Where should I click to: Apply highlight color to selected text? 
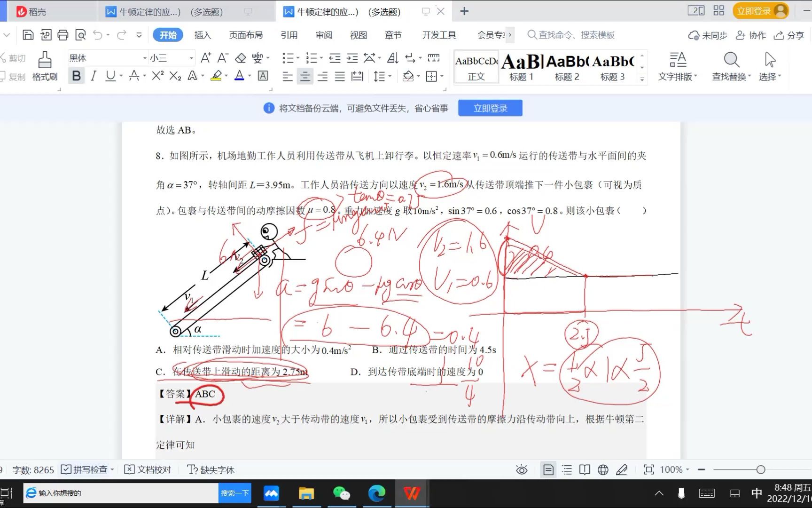click(x=216, y=76)
